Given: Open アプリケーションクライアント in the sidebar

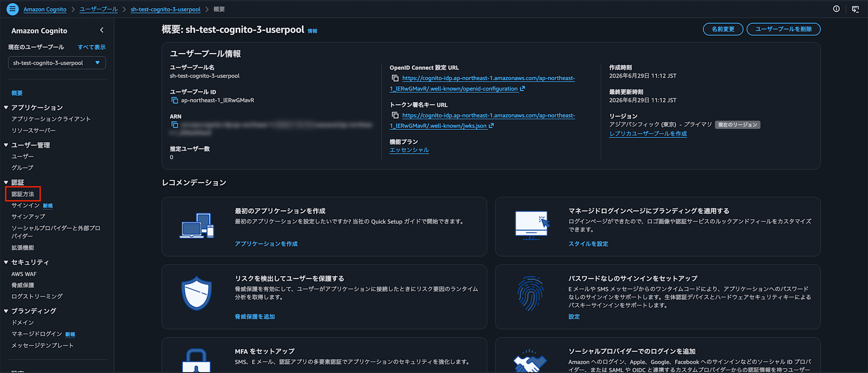Looking at the screenshot, I should [51, 119].
